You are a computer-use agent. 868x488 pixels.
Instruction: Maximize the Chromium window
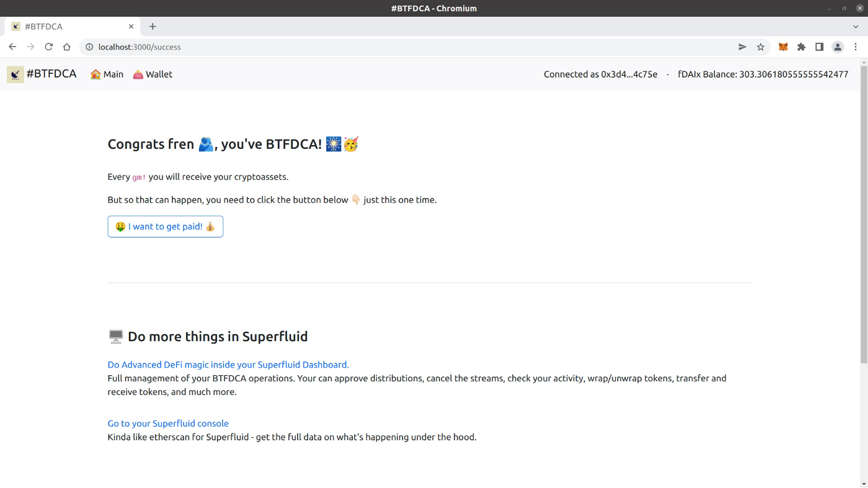[844, 8]
